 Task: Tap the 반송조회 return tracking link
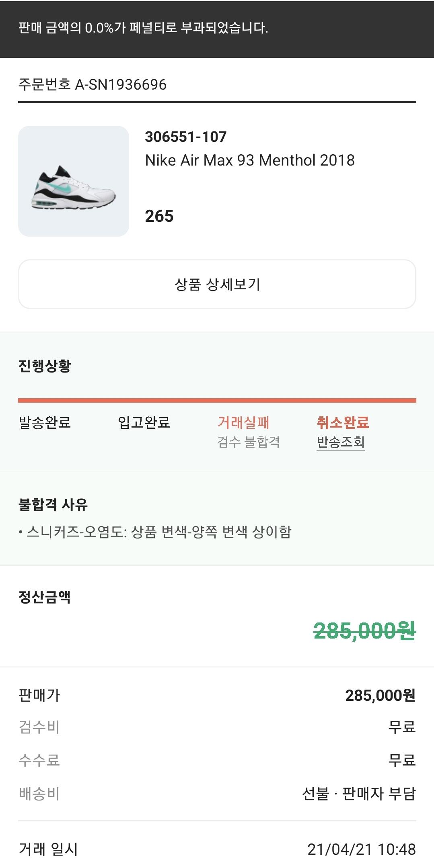click(340, 442)
